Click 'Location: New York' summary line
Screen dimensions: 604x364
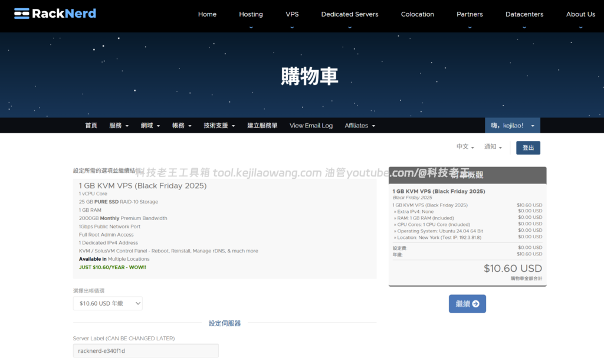[437, 238]
